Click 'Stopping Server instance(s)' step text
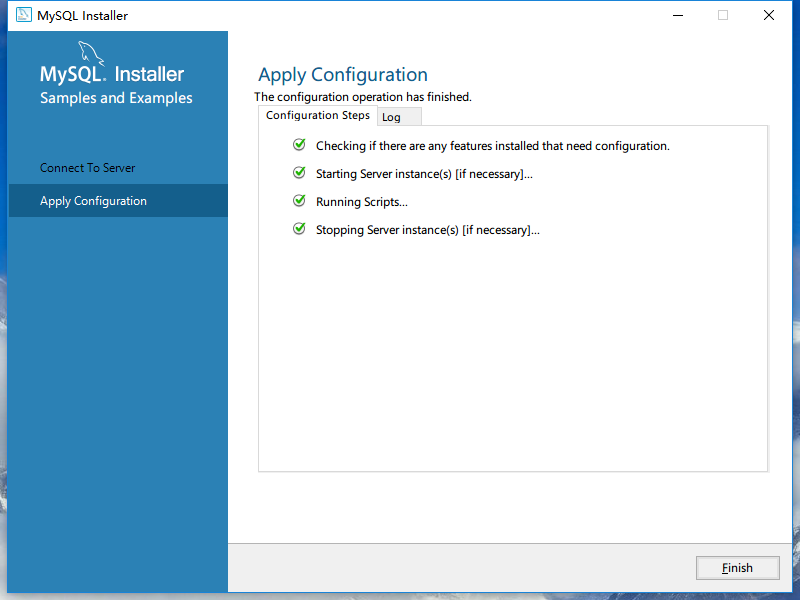The width and height of the screenshot is (800, 600). coord(427,230)
